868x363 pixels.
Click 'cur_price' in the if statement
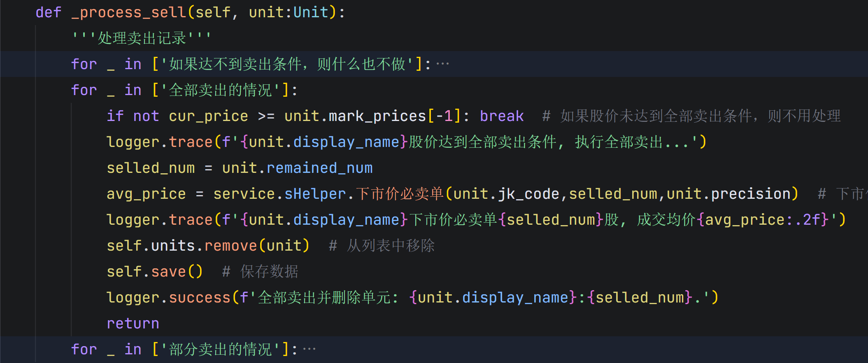click(x=208, y=116)
